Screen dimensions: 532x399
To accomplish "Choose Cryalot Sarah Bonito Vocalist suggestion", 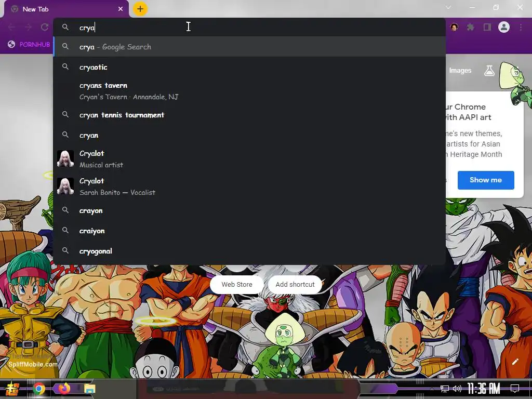I will [249, 187].
